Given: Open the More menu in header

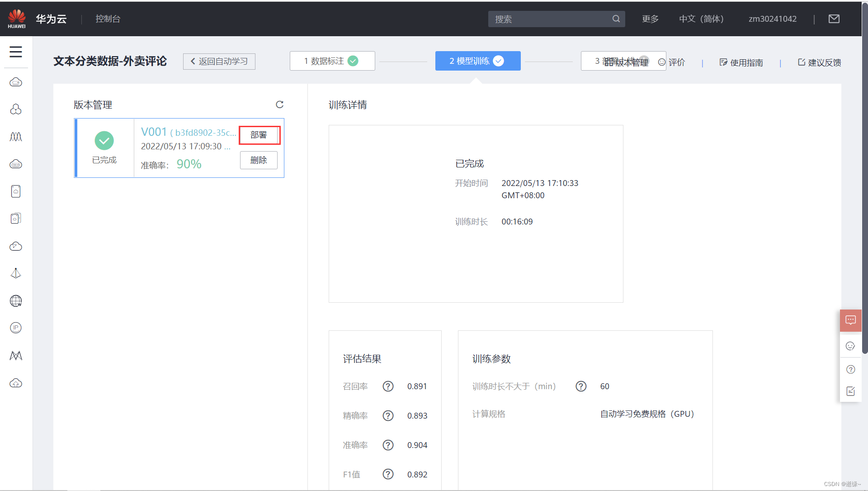Looking at the screenshot, I should 650,19.
